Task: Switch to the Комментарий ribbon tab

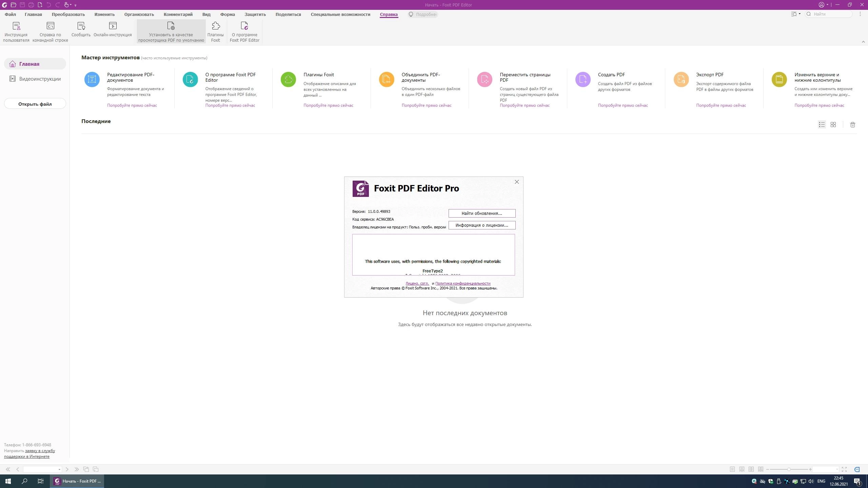Action: [178, 14]
